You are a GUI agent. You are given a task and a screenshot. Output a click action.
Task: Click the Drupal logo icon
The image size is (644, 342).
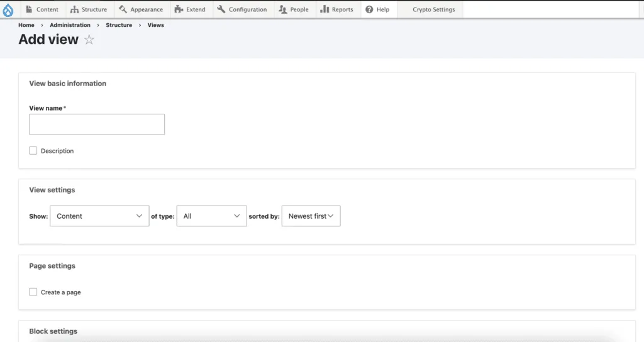click(x=8, y=10)
